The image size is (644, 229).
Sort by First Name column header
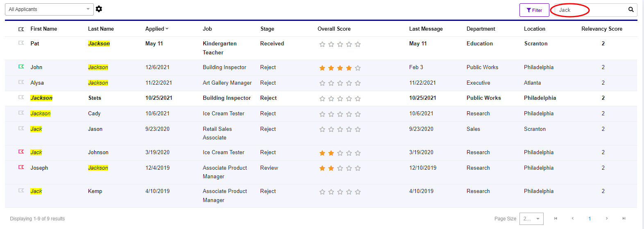(x=44, y=29)
